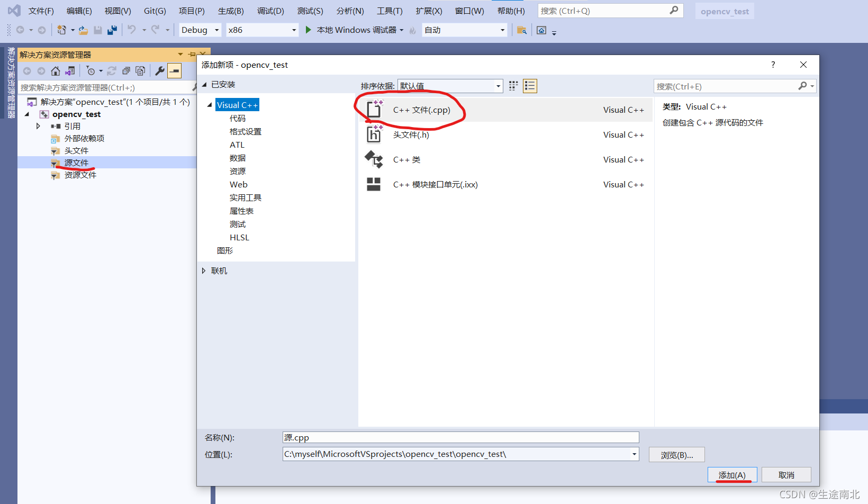The image size is (868, 504).
Task: Click the C++ module interface unit (.ixx) icon
Action: tap(374, 184)
